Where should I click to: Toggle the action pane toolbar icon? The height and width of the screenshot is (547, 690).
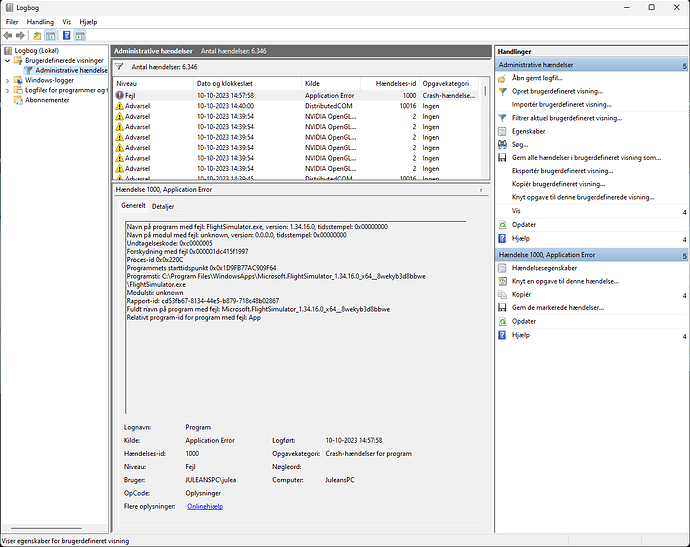[x=80, y=36]
